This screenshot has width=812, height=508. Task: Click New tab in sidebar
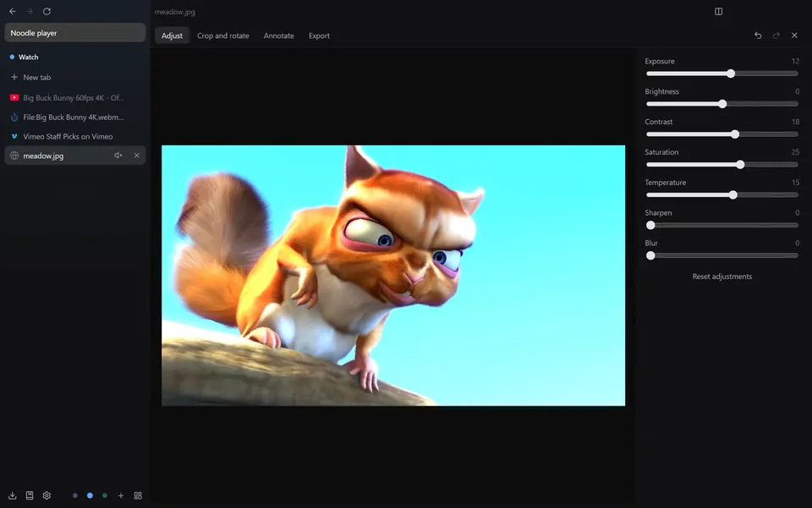pyautogui.click(x=75, y=77)
